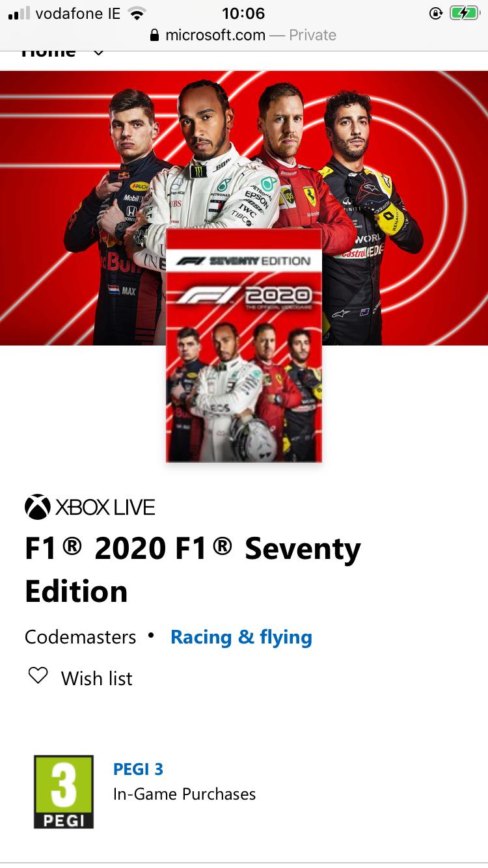Add game using Wish list button
This screenshot has width=488, height=868.
pyautogui.click(x=80, y=677)
